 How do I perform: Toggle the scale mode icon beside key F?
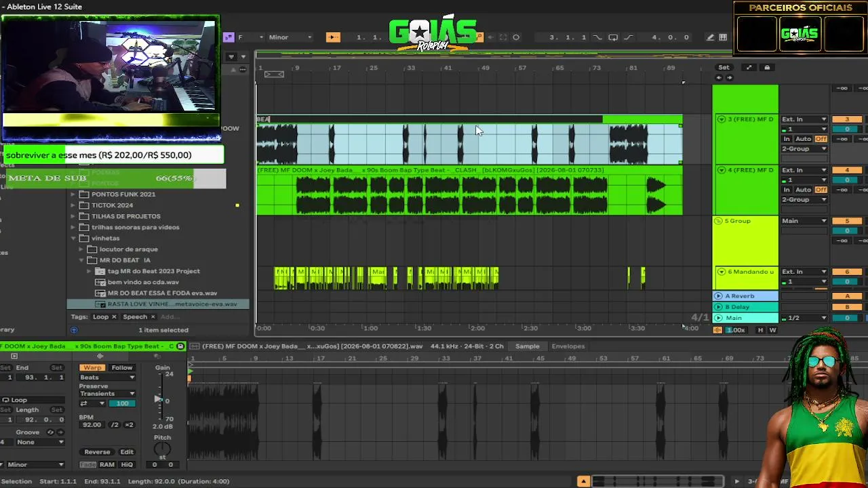(229, 37)
